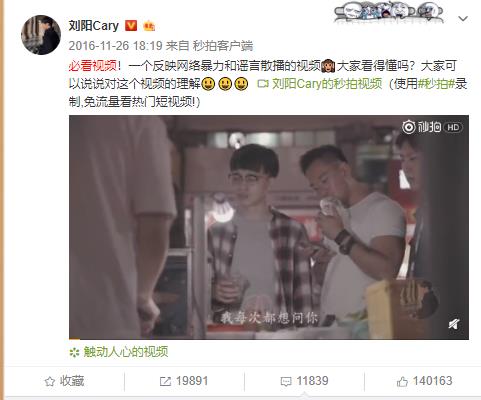This screenshot has width=481, height=400.
Task: Click the cartoon faces banner at top
Action: (x=389, y=12)
